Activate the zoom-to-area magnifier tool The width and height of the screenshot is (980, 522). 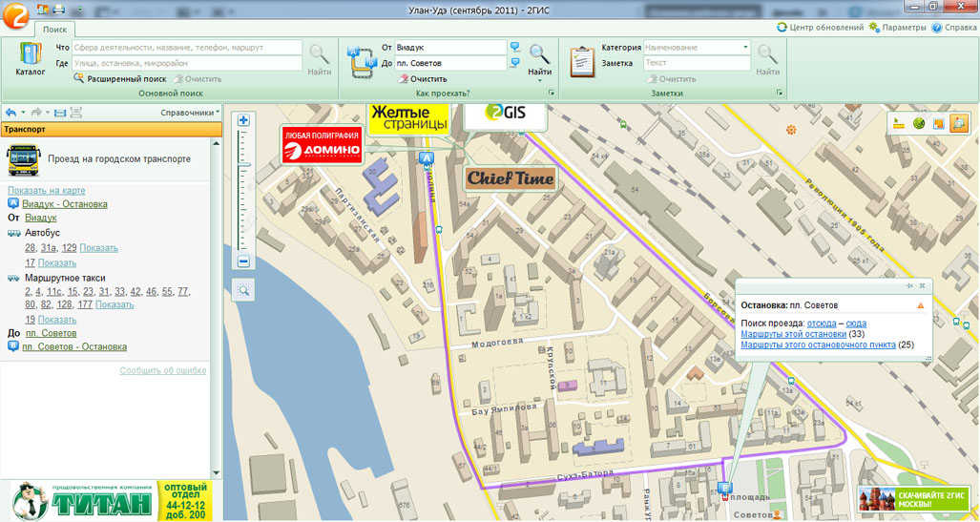click(x=243, y=290)
